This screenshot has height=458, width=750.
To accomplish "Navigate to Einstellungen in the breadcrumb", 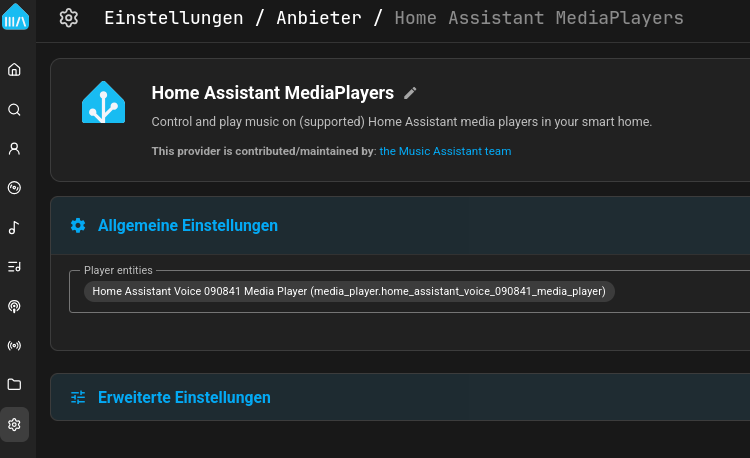I will pos(173,18).
